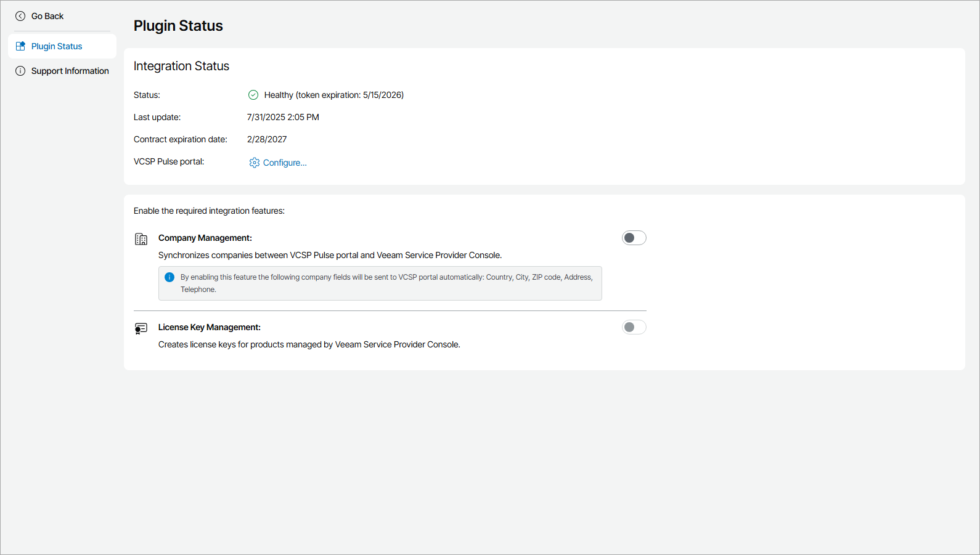
Task: Click the green Healthy status checkmark icon
Action: pyautogui.click(x=253, y=95)
